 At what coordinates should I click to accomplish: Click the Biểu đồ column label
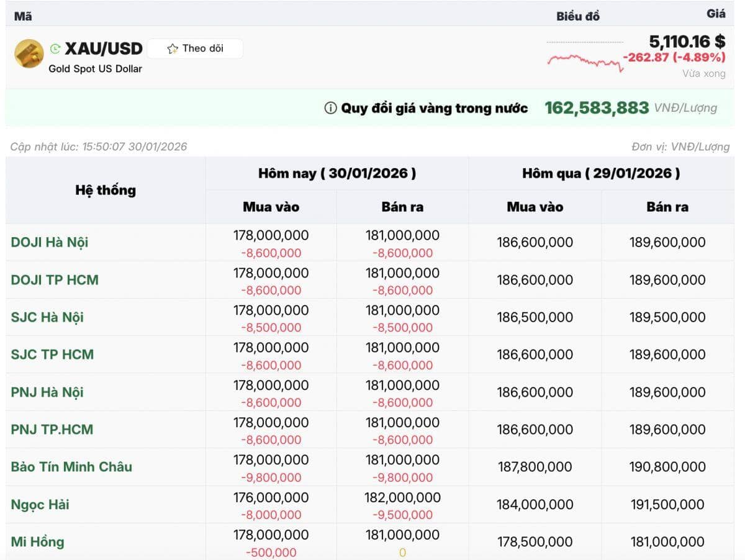tap(578, 16)
